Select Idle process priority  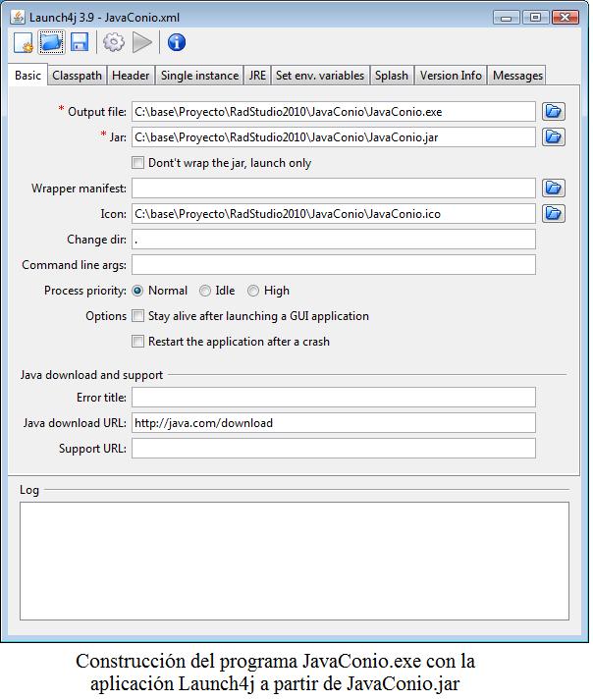205,291
